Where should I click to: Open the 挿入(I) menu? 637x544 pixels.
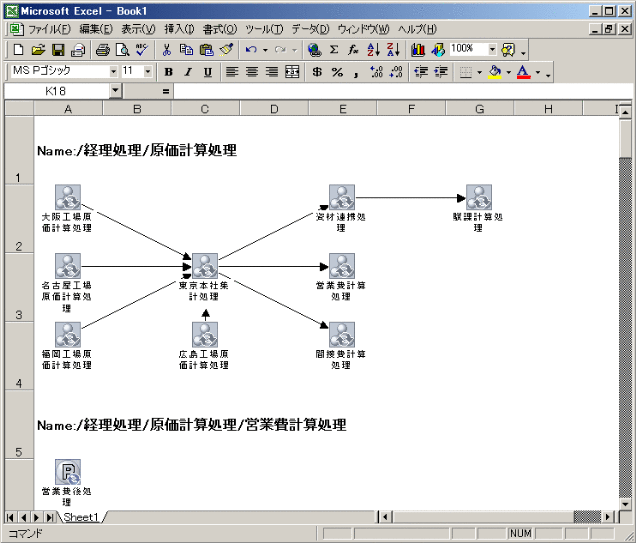click(179, 29)
